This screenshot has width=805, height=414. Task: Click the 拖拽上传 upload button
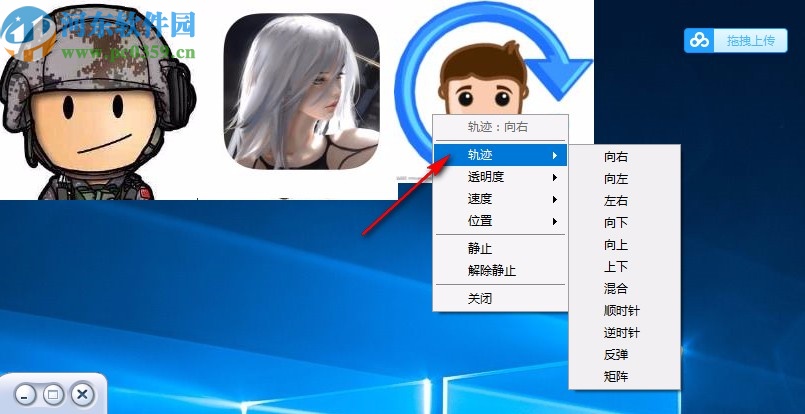[735, 41]
